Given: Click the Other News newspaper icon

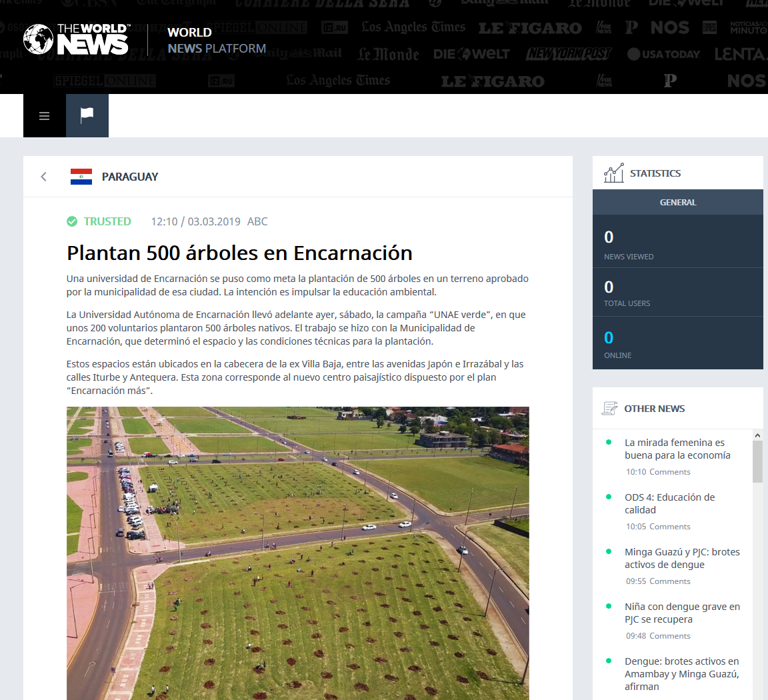Looking at the screenshot, I should tap(609, 409).
